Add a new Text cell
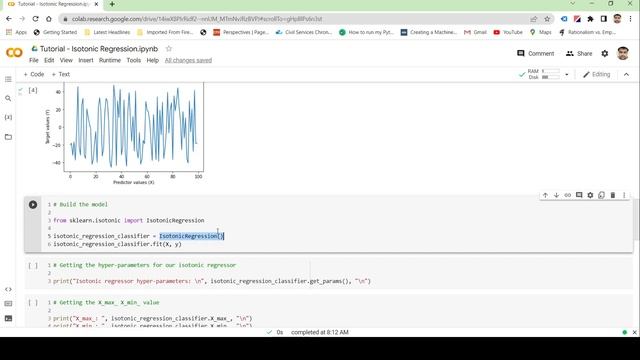 [61, 74]
